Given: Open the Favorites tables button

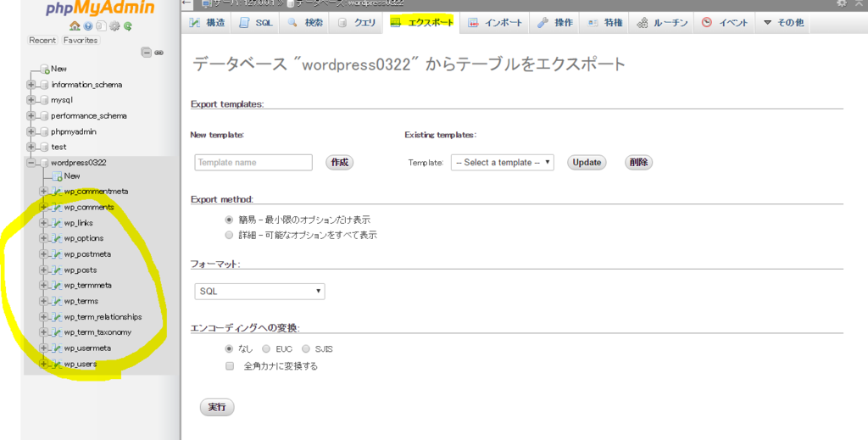Looking at the screenshot, I should (81, 41).
